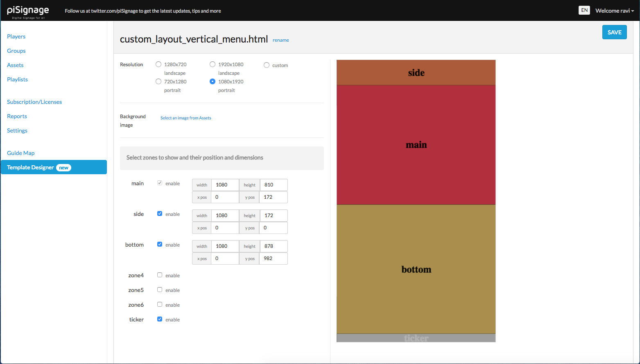Open the Guide Map

pyautogui.click(x=21, y=153)
